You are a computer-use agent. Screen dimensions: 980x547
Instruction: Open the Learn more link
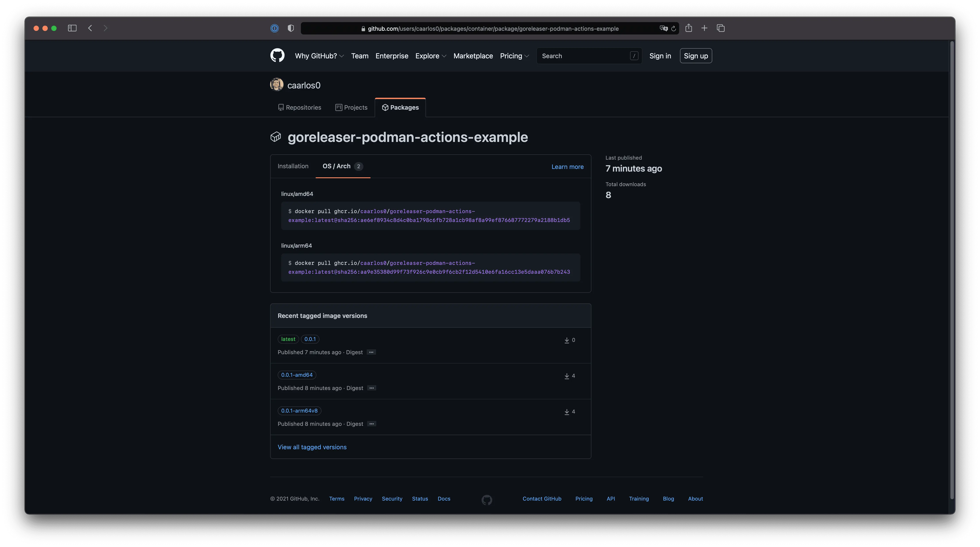567,167
